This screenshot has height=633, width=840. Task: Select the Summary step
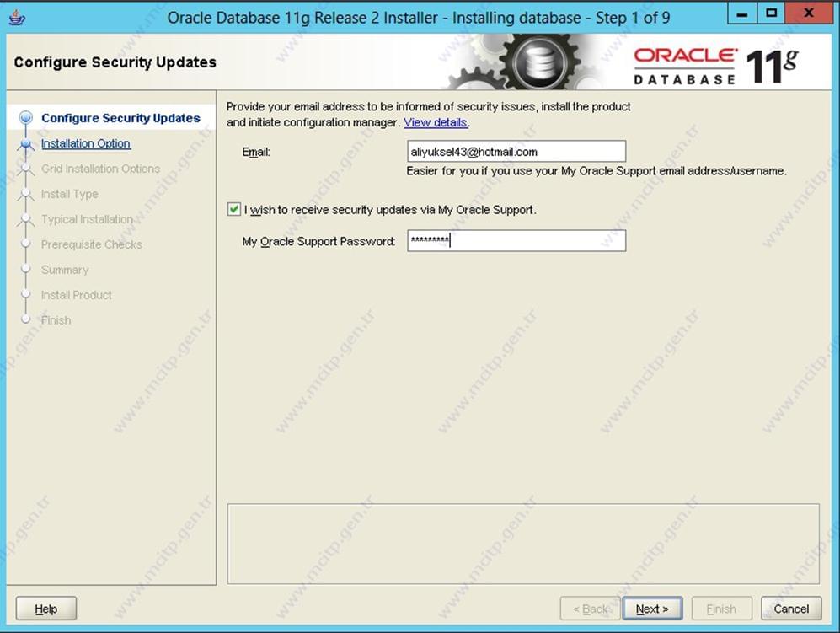65,270
